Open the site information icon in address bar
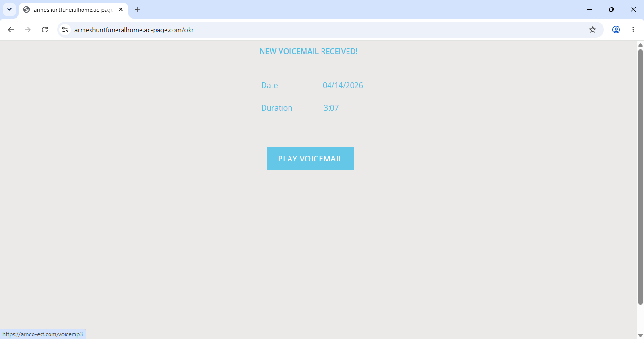 pyautogui.click(x=65, y=30)
